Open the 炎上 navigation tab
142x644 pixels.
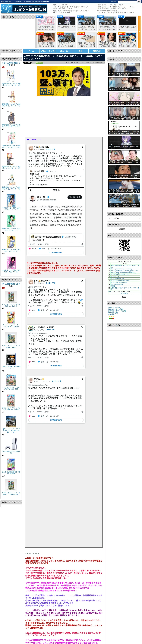tap(80, 51)
